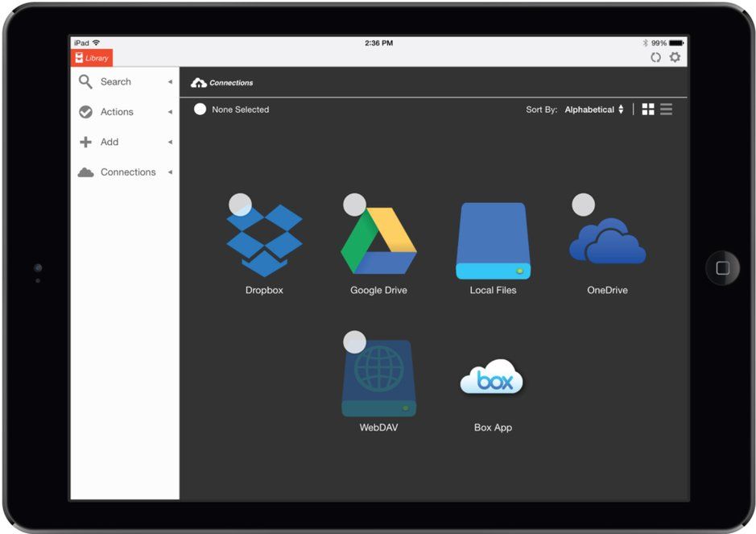Tap the iPad home button

tap(722, 267)
